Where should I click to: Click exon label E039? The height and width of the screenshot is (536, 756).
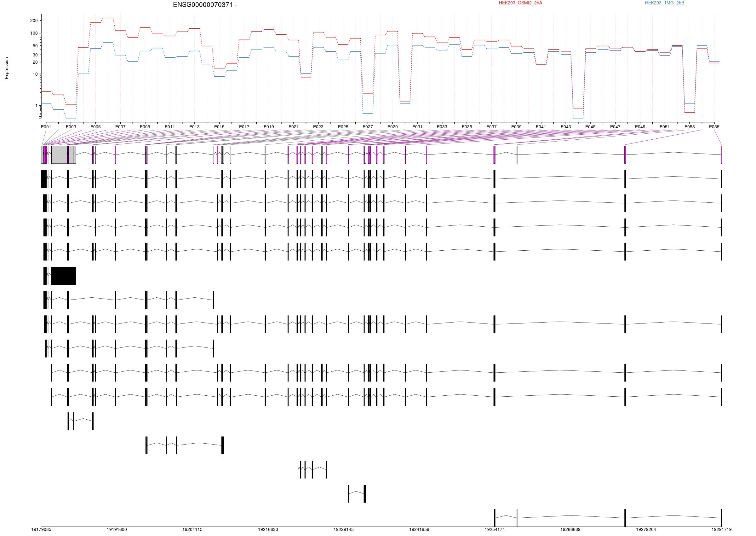coord(517,127)
